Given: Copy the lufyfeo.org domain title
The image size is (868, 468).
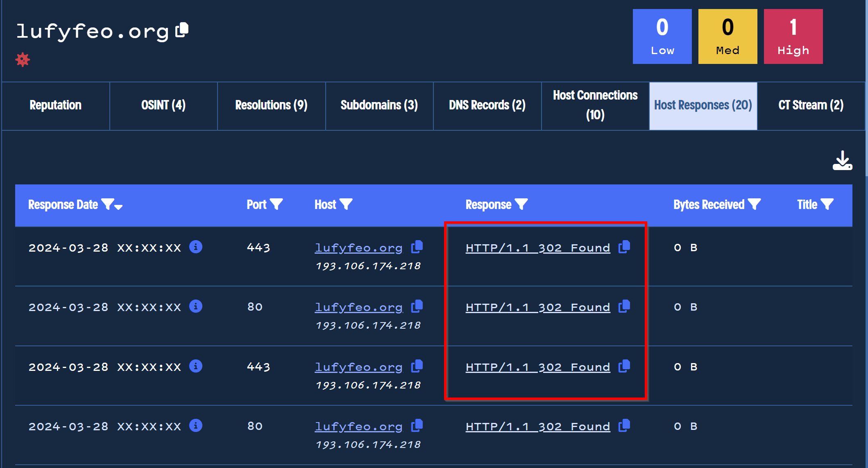Looking at the screenshot, I should [x=182, y=30].
